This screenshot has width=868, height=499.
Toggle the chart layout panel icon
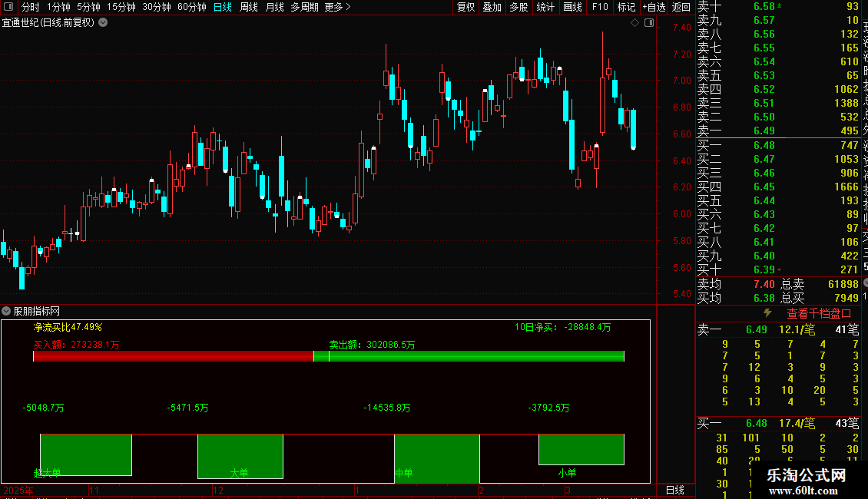click(x=649, y=23)
